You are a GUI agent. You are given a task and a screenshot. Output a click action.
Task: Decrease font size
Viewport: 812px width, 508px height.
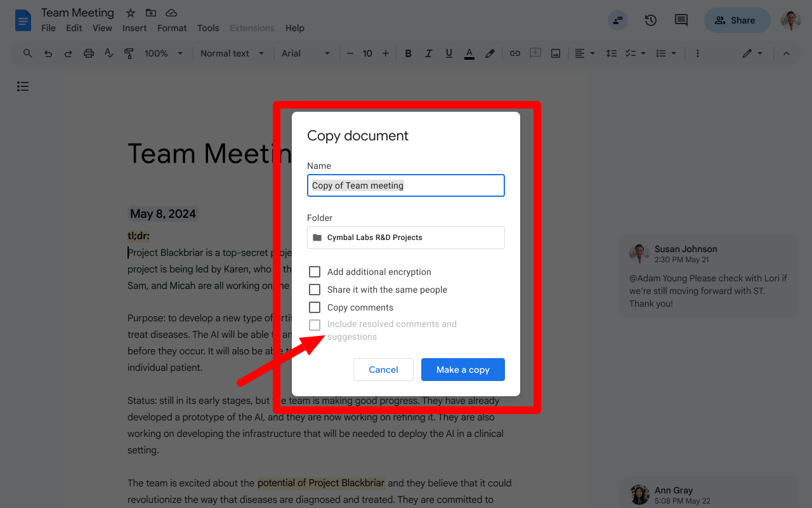[350, 53]
